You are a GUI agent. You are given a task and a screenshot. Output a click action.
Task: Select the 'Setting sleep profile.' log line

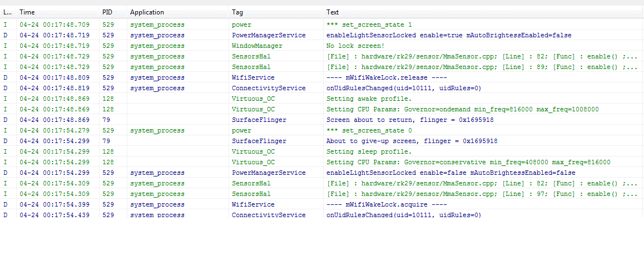(x=322, y=151)
